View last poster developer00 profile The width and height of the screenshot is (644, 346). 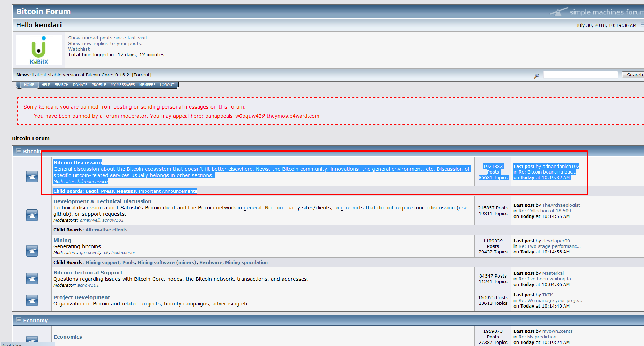coord(556,241)
